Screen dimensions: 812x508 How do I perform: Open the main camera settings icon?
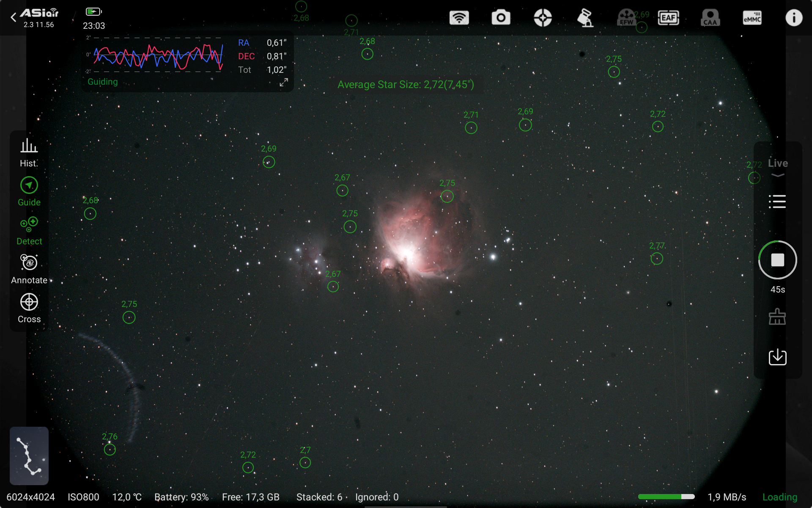pyautogui.click(x=501, y=18)
